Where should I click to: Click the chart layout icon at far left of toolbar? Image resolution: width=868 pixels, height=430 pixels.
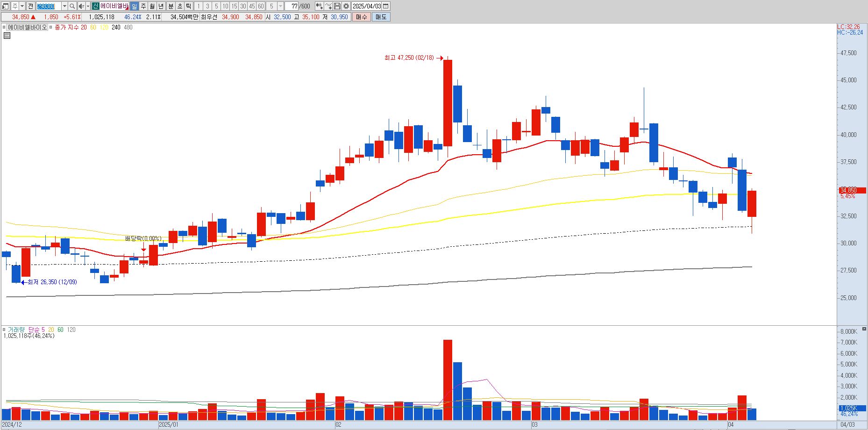(x=6, y=6)
